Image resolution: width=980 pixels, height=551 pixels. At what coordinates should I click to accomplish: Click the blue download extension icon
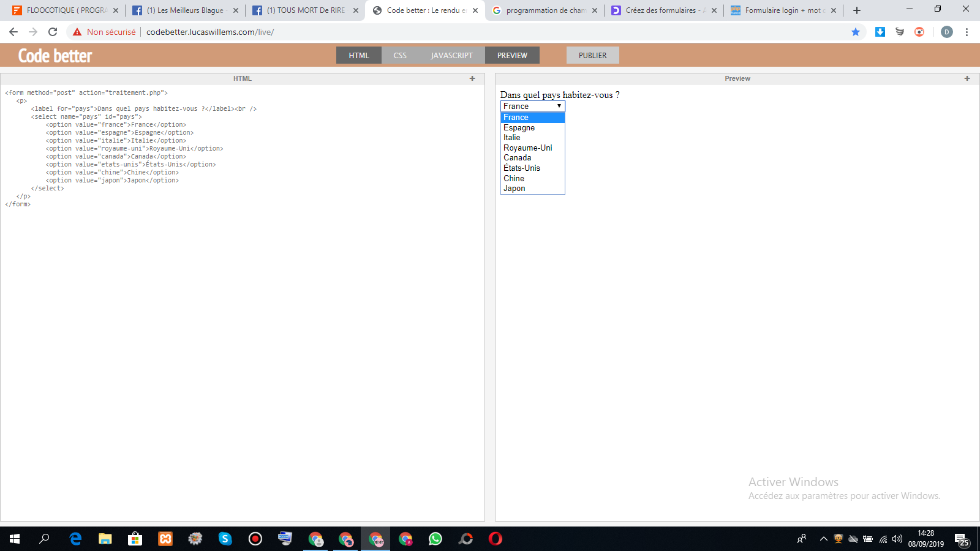point(880,32)
